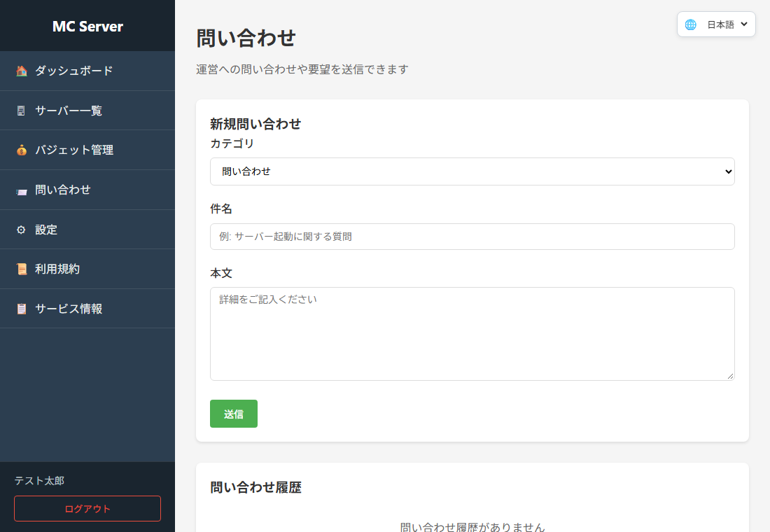Click the 新規問い合わせ heading
The image size is (770, 532).
(255, 124)
